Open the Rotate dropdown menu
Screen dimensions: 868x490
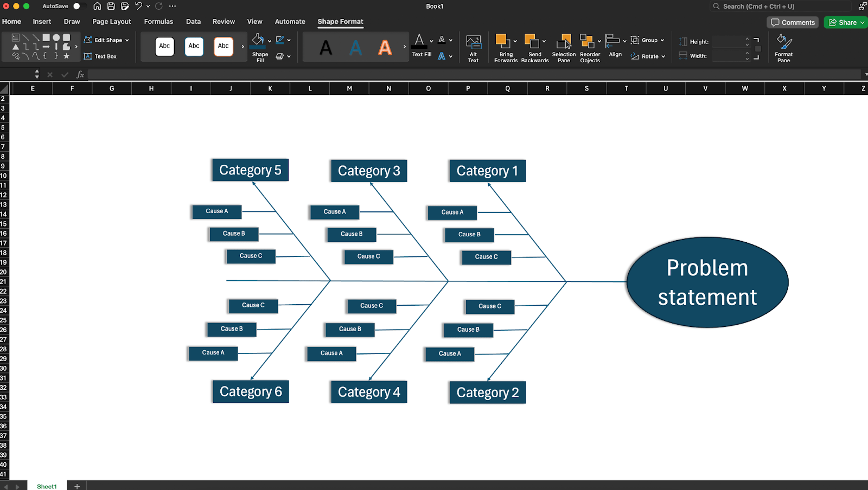[662, 56]
